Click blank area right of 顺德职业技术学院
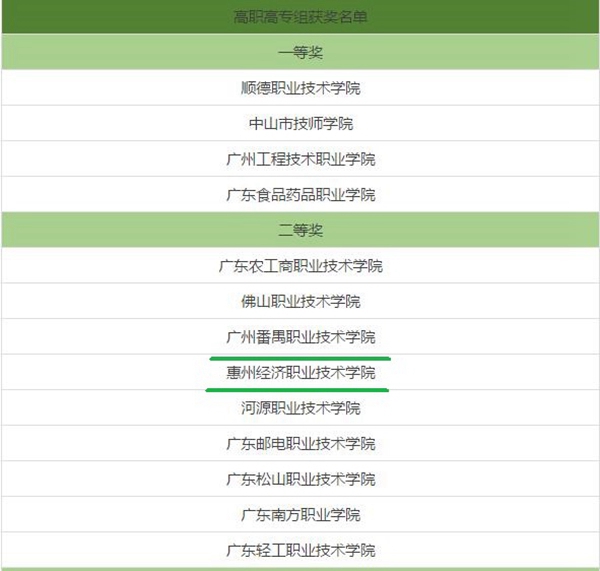600x571 pixels. point(478,88)
